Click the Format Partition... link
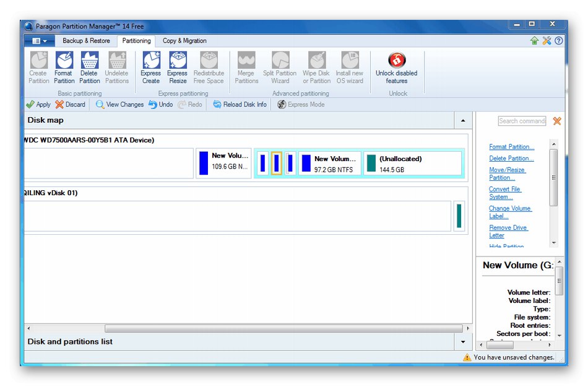Image resolution: width=588 pixels, height=386 pixels. click(x=511, y=147)
